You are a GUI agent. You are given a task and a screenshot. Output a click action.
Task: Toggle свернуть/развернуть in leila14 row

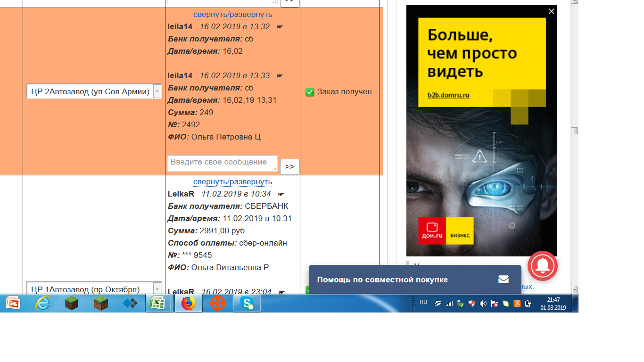pos(233,15)
